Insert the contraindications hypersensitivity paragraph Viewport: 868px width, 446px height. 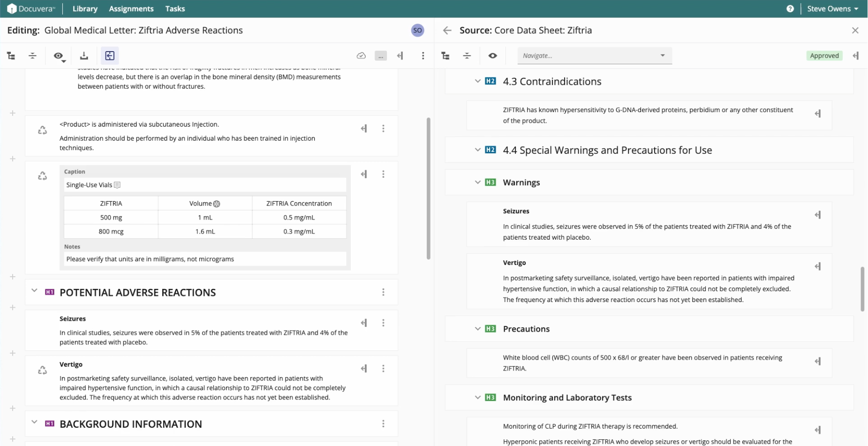(818, 113)
